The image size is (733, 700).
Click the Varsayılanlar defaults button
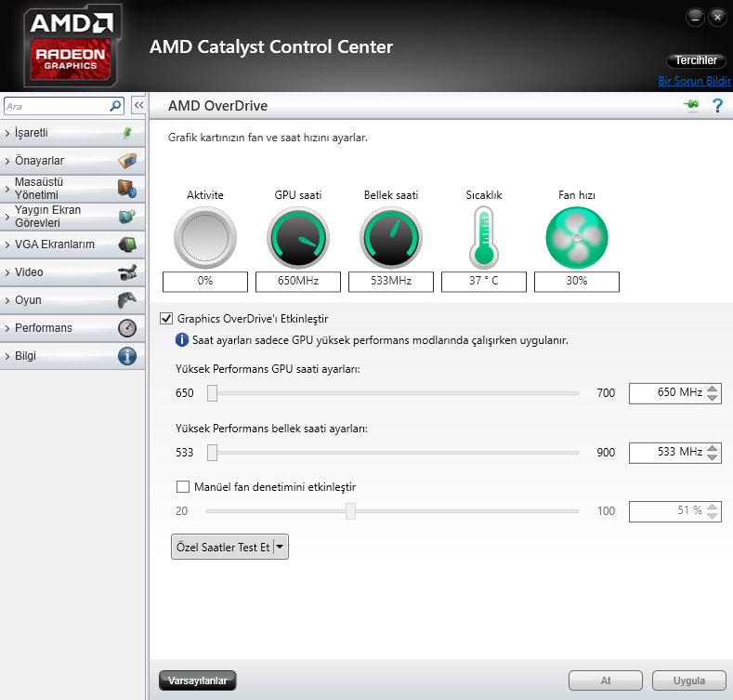[197, 680]
